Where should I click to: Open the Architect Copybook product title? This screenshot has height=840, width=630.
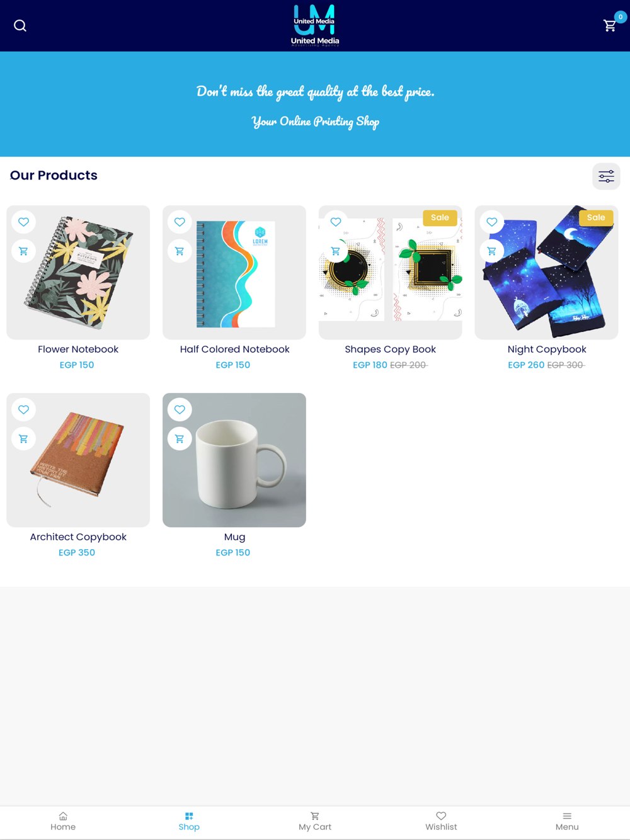coord(78,537)
